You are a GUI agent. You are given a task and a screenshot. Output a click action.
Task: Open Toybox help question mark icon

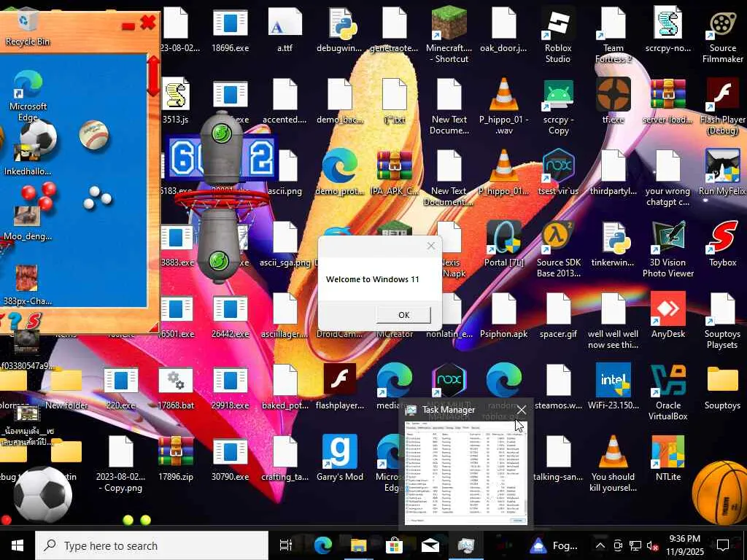tap(15, 321)
